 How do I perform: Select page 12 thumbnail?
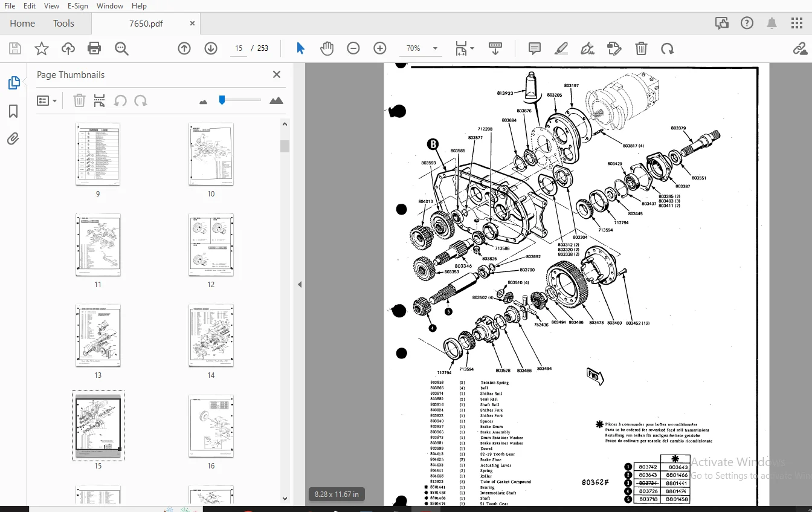click(x=211, y=245)
